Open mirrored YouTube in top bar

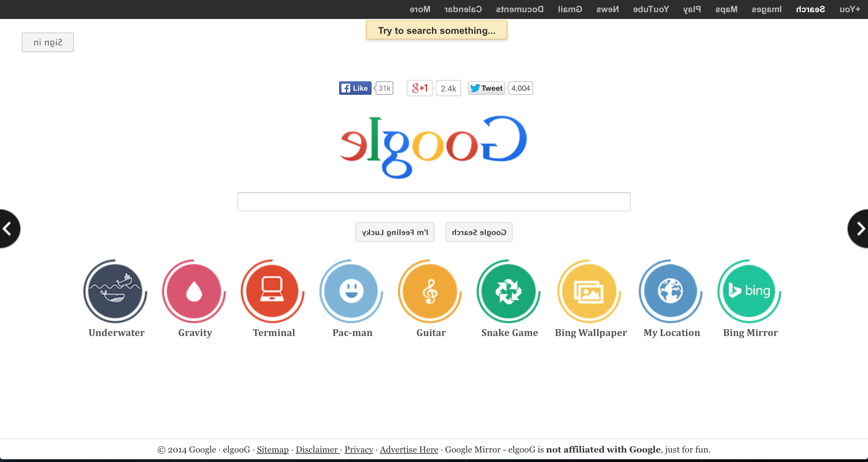click(651, 9)
